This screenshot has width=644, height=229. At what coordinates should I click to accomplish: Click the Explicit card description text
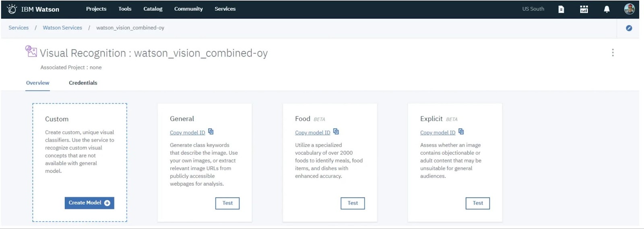[x=451, y=160]
